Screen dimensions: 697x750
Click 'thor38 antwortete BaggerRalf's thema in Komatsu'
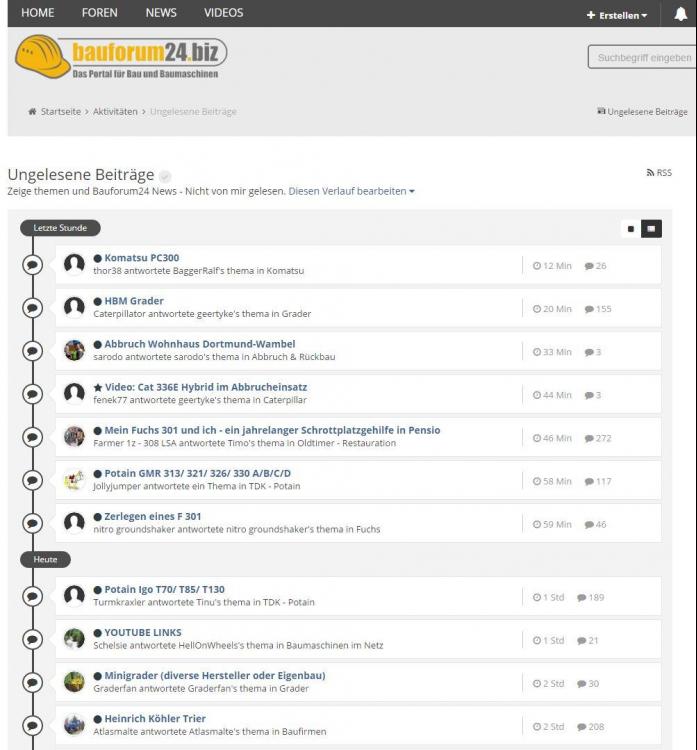coord(199,271)
